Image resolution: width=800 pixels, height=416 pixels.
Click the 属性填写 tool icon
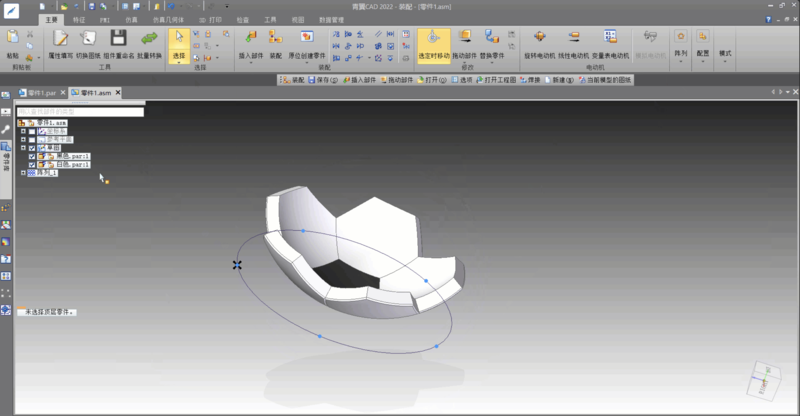[x=61, y=39]
